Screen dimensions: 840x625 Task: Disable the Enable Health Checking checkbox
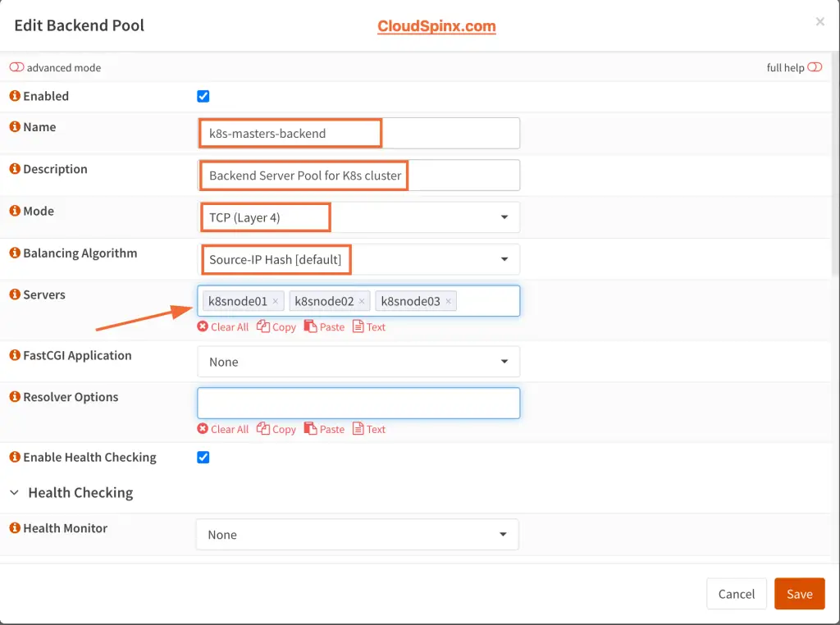tap(203, 457)
